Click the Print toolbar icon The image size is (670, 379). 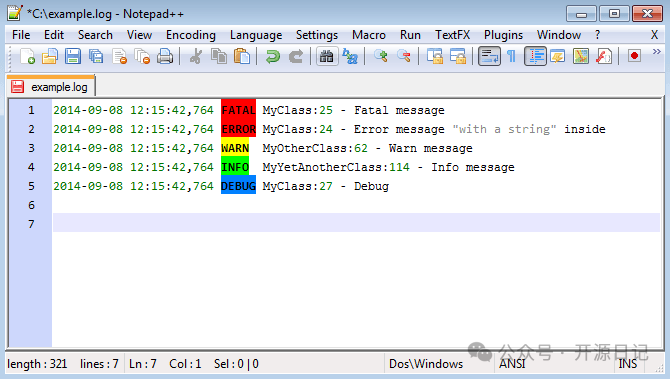pos(165,56)
